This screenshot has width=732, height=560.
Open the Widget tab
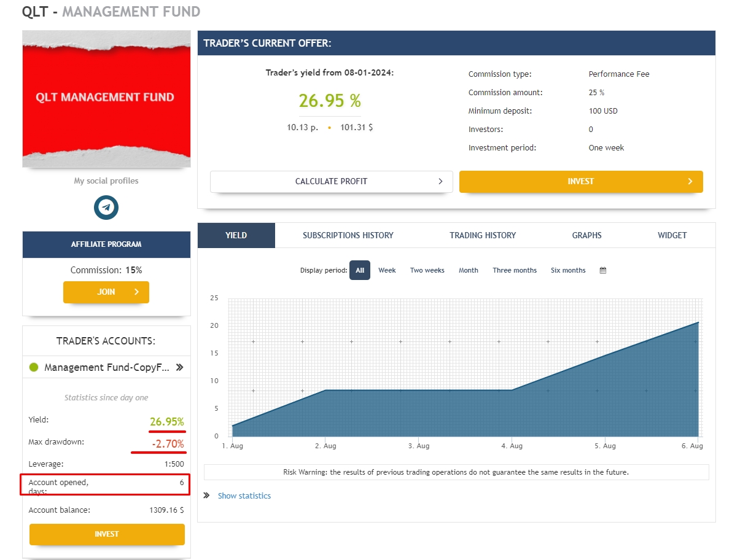[x=672, y=235]
